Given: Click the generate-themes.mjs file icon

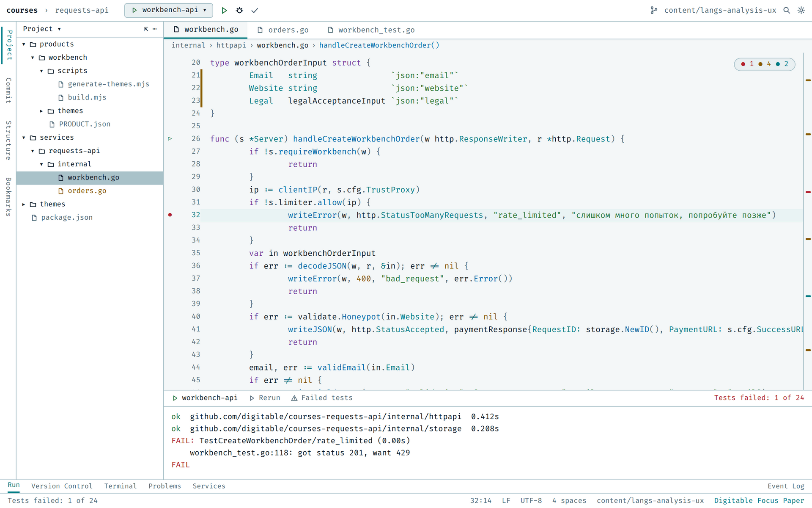Looking at the screenshot, I should [61, 84].
